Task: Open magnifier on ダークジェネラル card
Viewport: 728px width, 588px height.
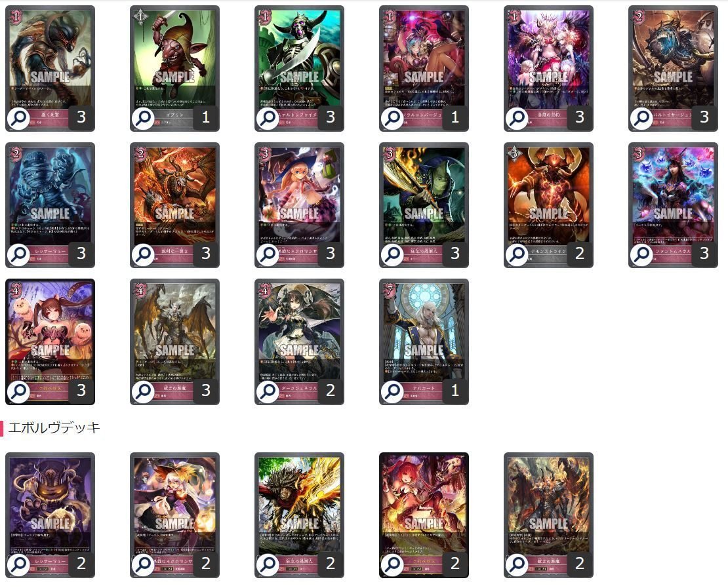Action: point(268,392)
